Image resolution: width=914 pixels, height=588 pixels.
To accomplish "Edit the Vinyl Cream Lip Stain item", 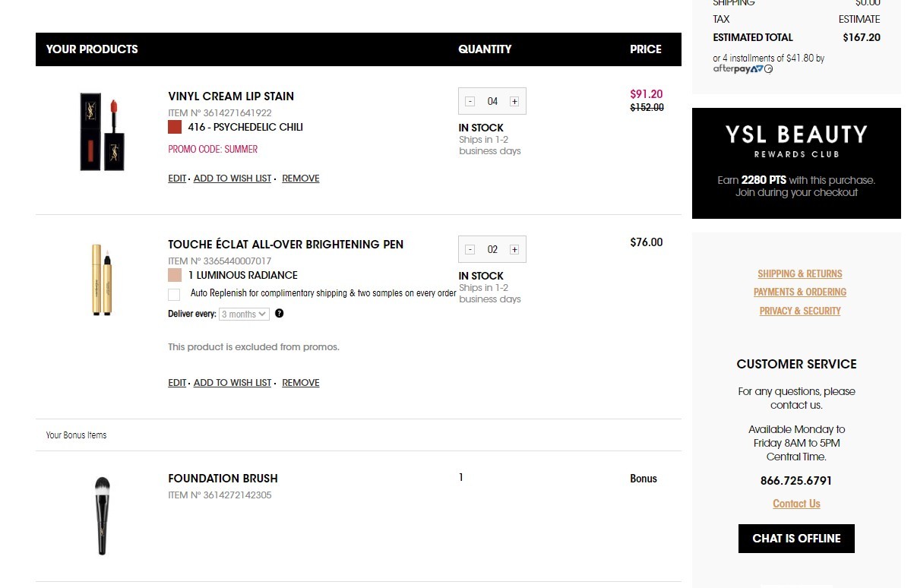I will [x=177, y=179].
